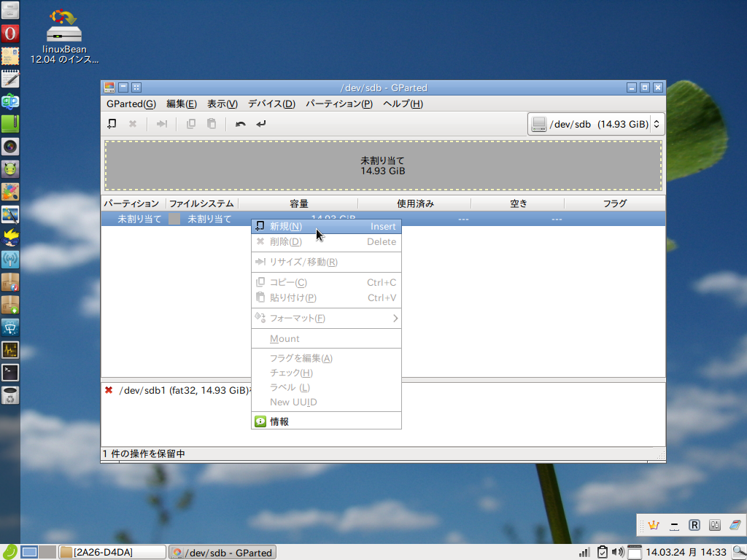Open the ヘルプ(H) menu
747x560 pixels.
coord(403,104)
